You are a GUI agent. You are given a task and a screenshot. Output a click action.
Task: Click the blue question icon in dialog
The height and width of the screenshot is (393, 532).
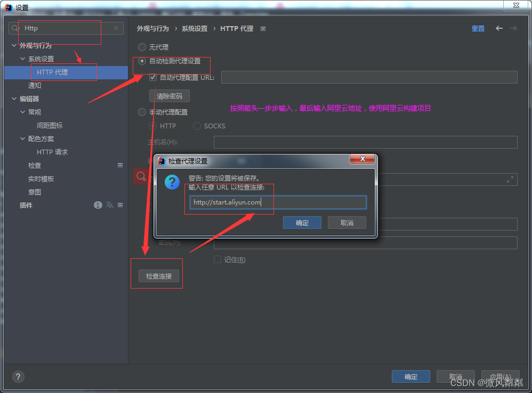[172, 182]
